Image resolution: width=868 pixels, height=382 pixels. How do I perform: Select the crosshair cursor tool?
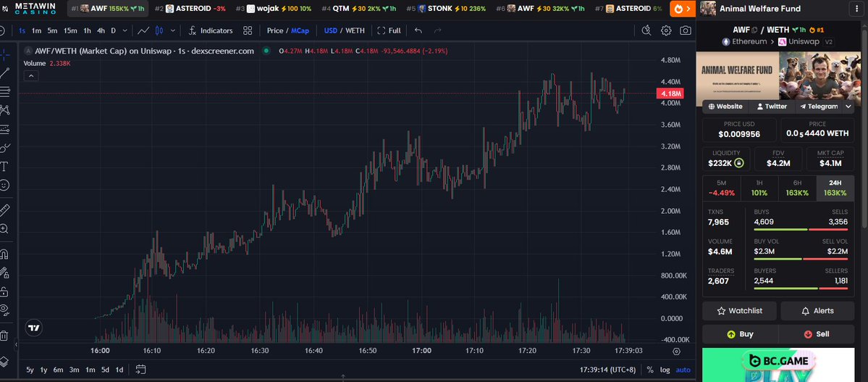click(x=4, y=54)
